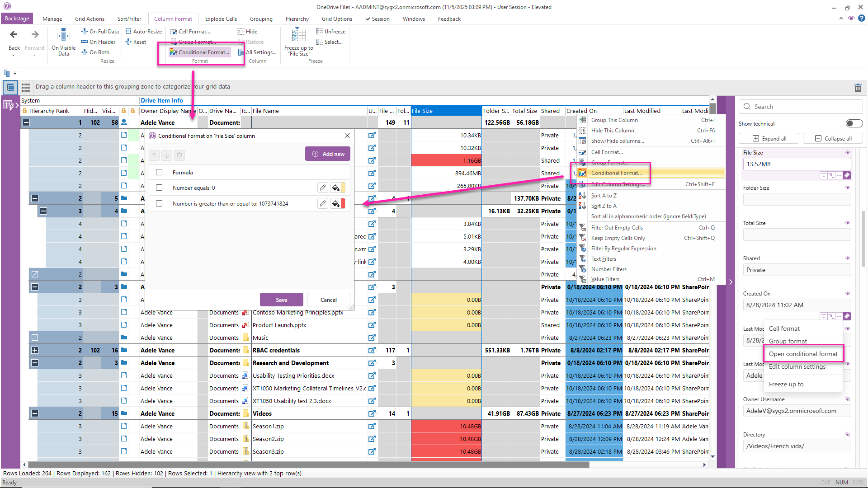
Task: Toggle the Show technical switch
Action: [854, 123]
